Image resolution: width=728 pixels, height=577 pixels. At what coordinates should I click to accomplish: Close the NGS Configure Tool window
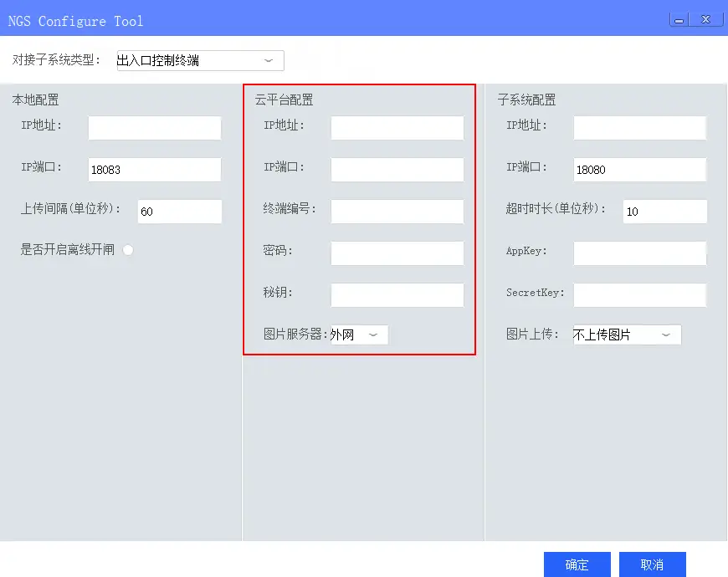tap(707, 18)
